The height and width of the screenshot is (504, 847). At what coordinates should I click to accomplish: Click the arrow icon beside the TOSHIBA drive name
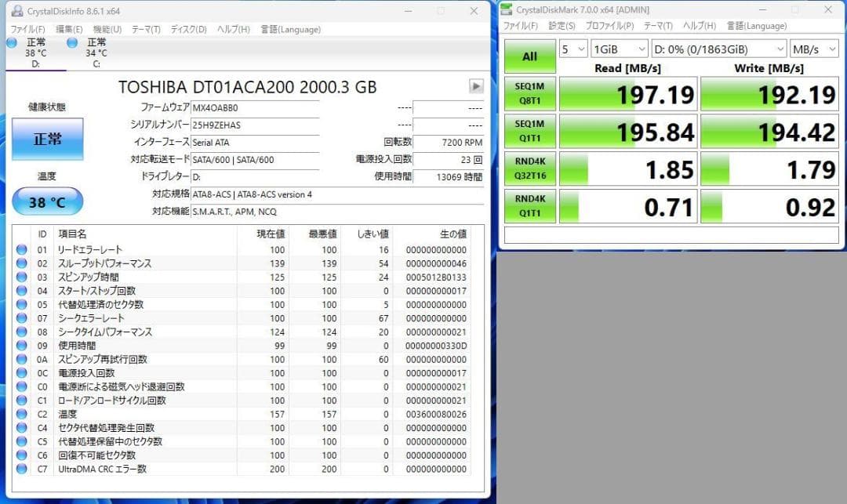[x=478, y=86]
